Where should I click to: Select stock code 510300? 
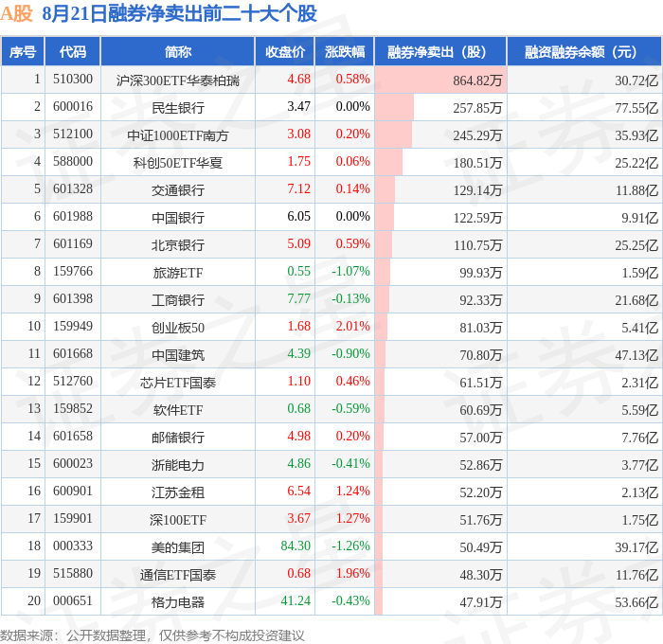(73, 79)
